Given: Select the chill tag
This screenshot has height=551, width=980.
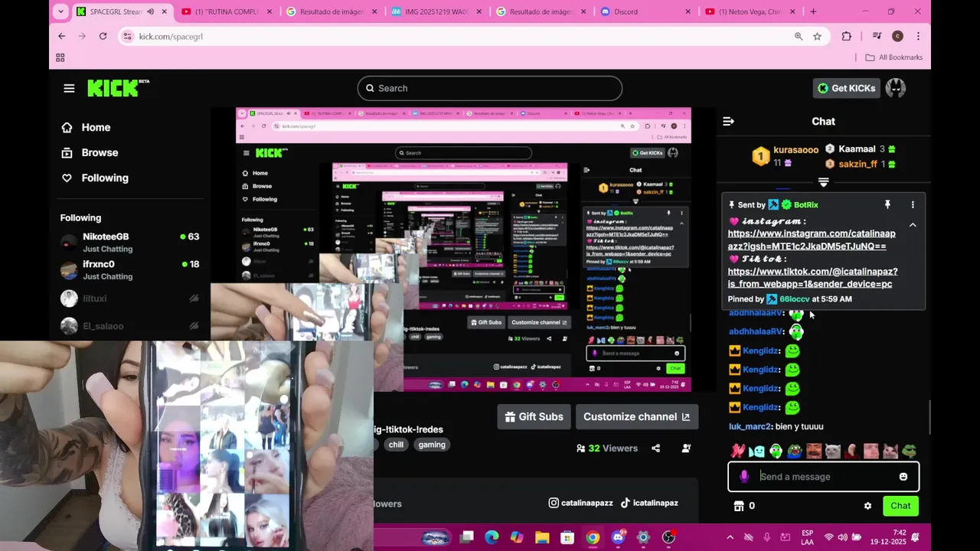Looking at the screenshot, I should pyautogui.click(x=396, y=445).
